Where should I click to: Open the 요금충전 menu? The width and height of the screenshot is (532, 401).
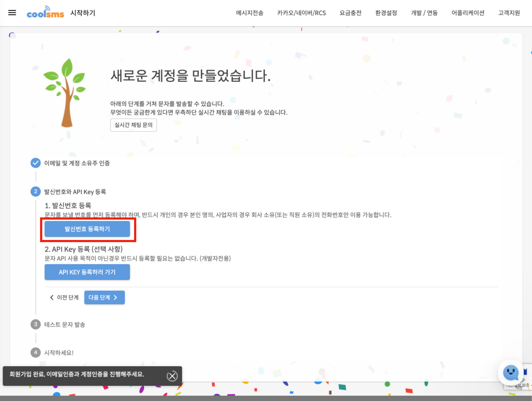[350, 13]
